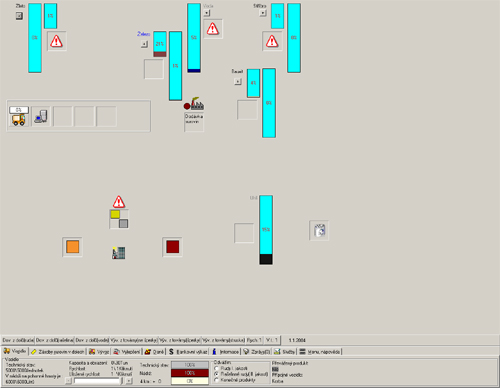Click the computer workstation icon
The image size is (500, 388).
[x=41, y=116]
